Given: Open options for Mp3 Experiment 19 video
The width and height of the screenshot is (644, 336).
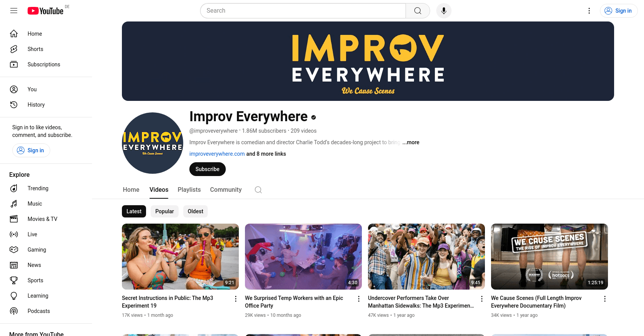Looking at the screenshot, I should [x=236, y=299].
